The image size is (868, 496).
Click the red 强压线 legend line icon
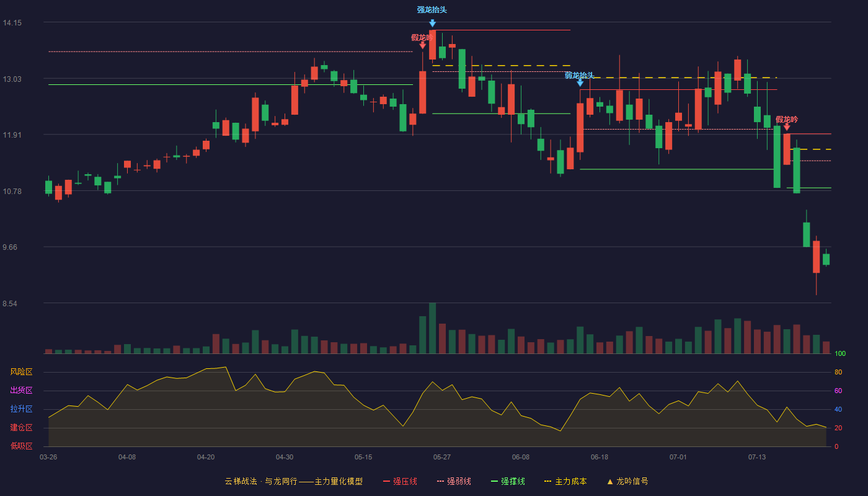387,482
